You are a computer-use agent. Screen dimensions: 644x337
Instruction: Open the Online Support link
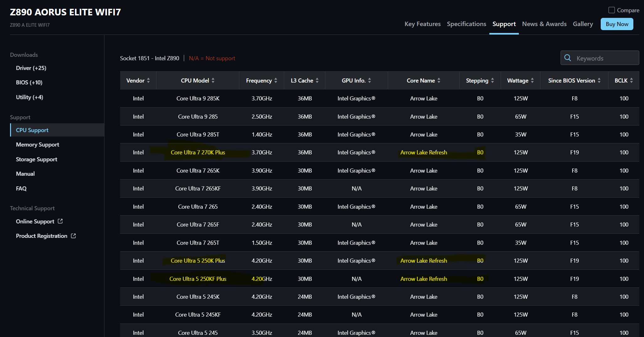pos(35,221)
